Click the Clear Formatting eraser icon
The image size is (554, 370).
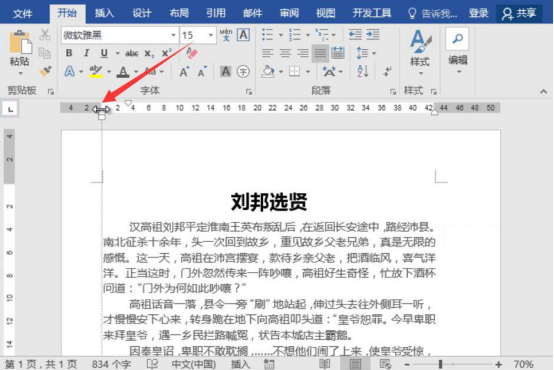(191, 53)
